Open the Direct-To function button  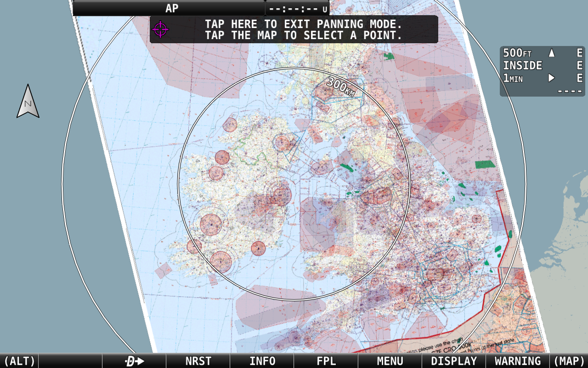134,361
